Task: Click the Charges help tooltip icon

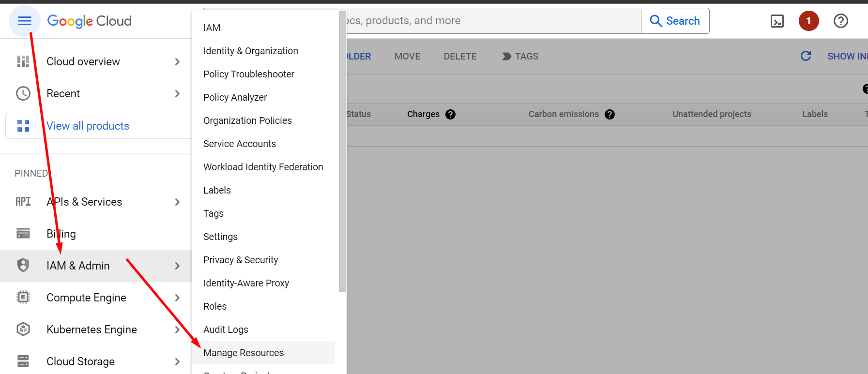Action: (x=450, y=114)
